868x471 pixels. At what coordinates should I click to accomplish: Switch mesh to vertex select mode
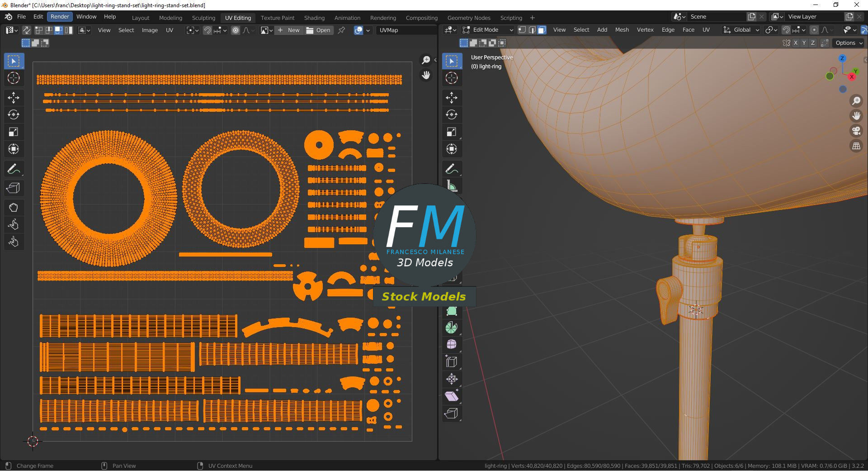[522, 30]
